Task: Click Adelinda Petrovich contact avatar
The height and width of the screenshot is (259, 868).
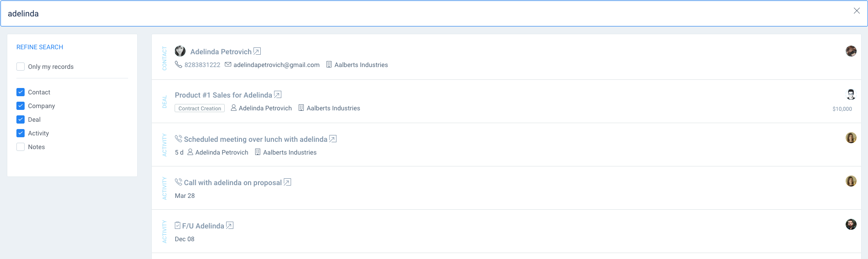Action: (x=180, y=51)
